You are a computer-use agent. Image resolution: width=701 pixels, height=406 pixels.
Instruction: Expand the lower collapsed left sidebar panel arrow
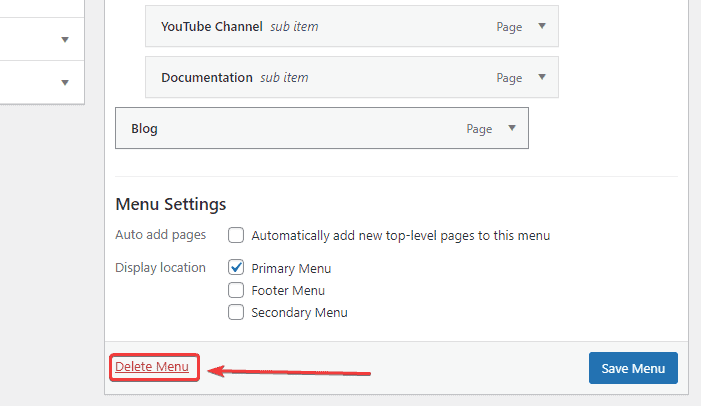click(x=65, y=82)
